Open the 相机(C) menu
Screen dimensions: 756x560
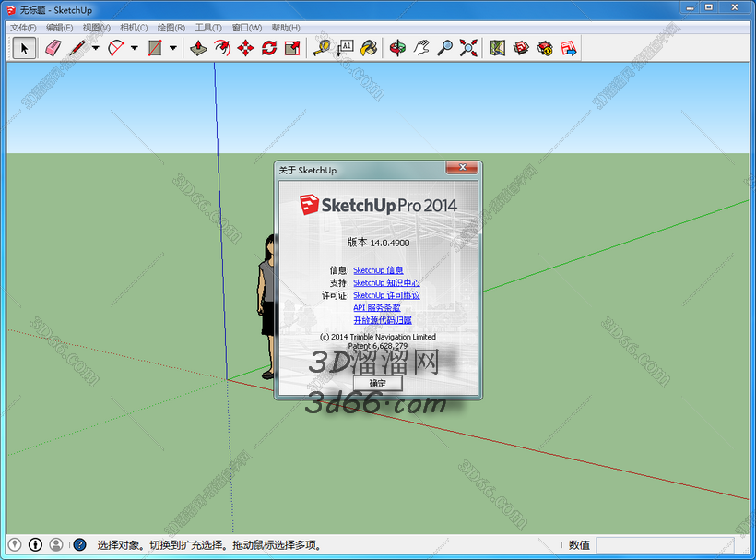[134, 28]
